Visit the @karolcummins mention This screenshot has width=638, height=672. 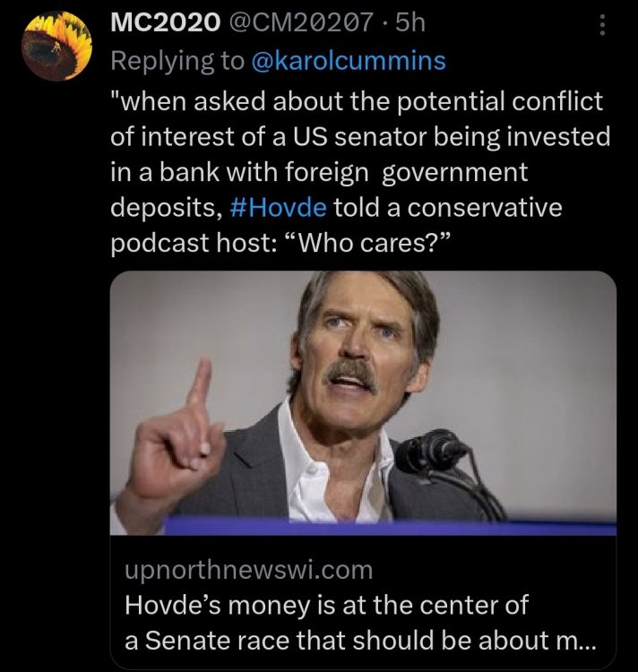[x=349, y=61]
